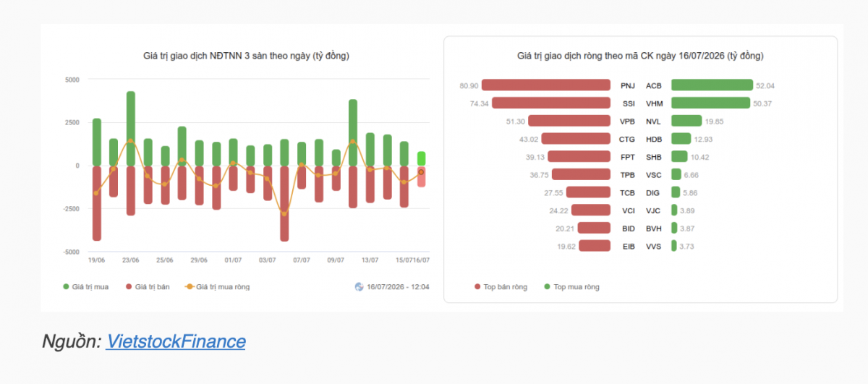
Task: Click the globe icon beside 16/07/2026 - 12:04
Action: pyautogui.click(x=359, y=286)
